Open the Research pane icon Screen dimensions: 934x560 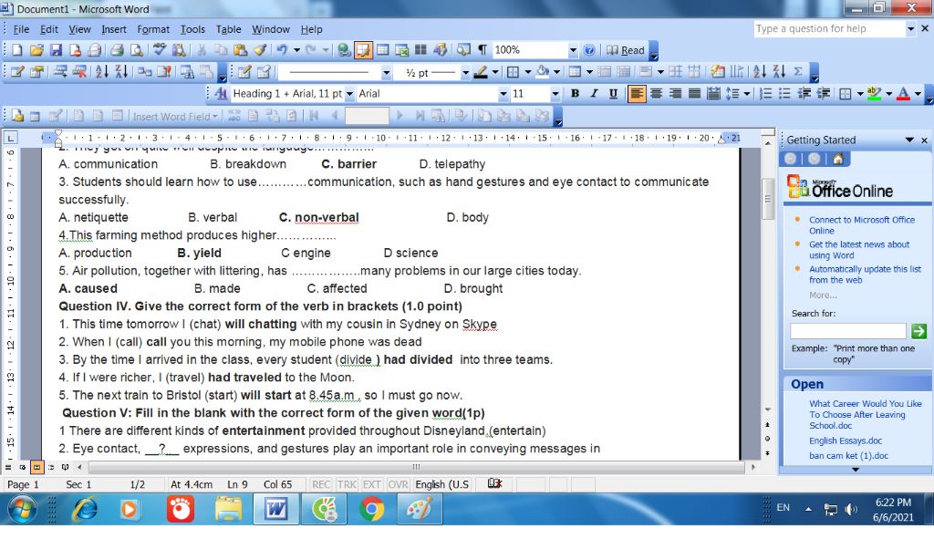tap(179, 50)
